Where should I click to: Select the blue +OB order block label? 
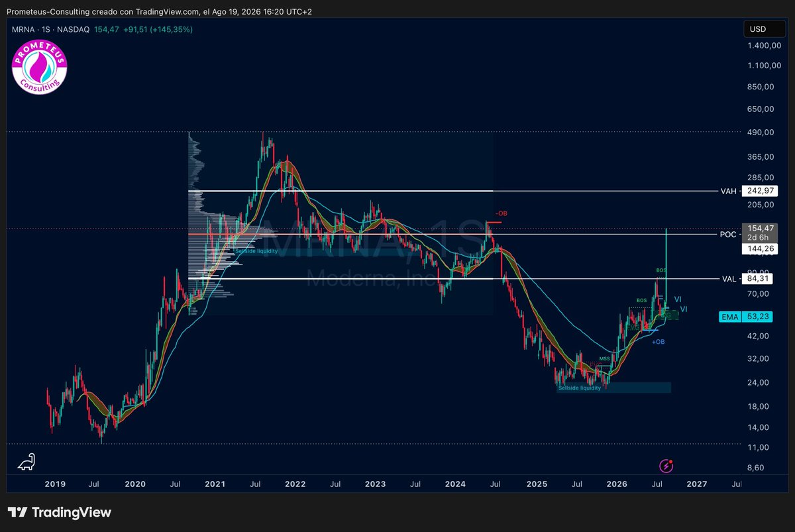click(658, 342)
